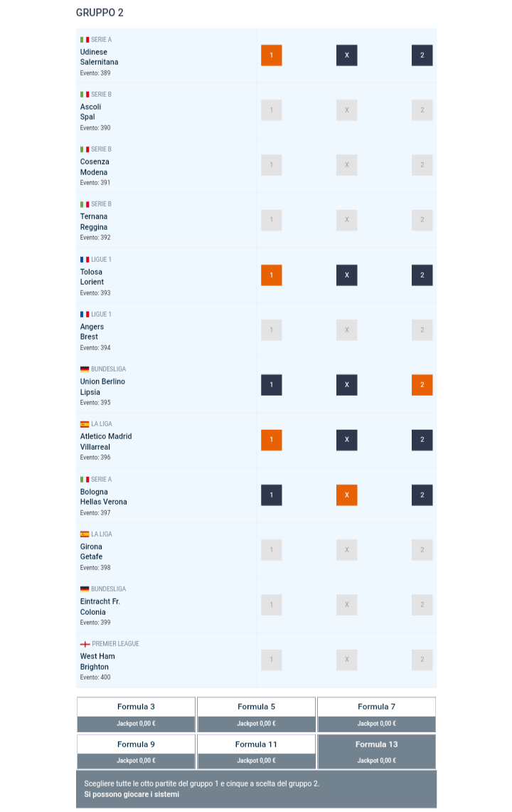Select outcome 1 for Union Berlino vs Lipsia
512x812 pixels.
(272, 385)
